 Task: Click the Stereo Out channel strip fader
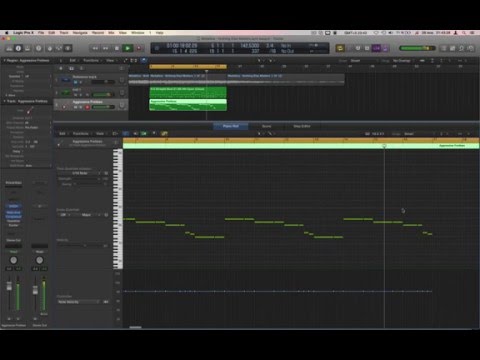35,290
